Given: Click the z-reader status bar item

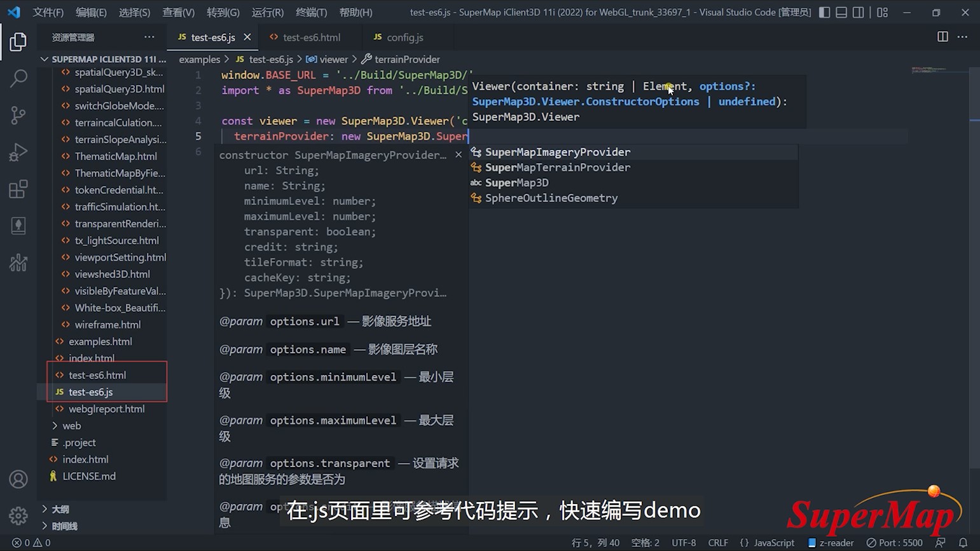Looking at the screenshot, I should pyautogui.click(x=831, y=543).
